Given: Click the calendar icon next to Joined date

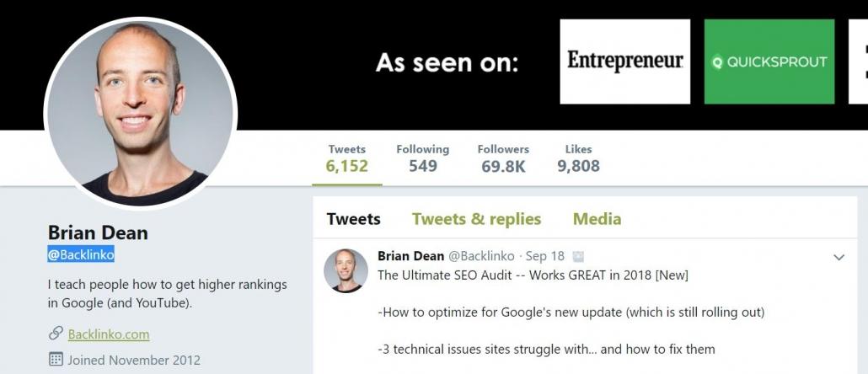Looking at the screenshot, I should tap(56, 360).
